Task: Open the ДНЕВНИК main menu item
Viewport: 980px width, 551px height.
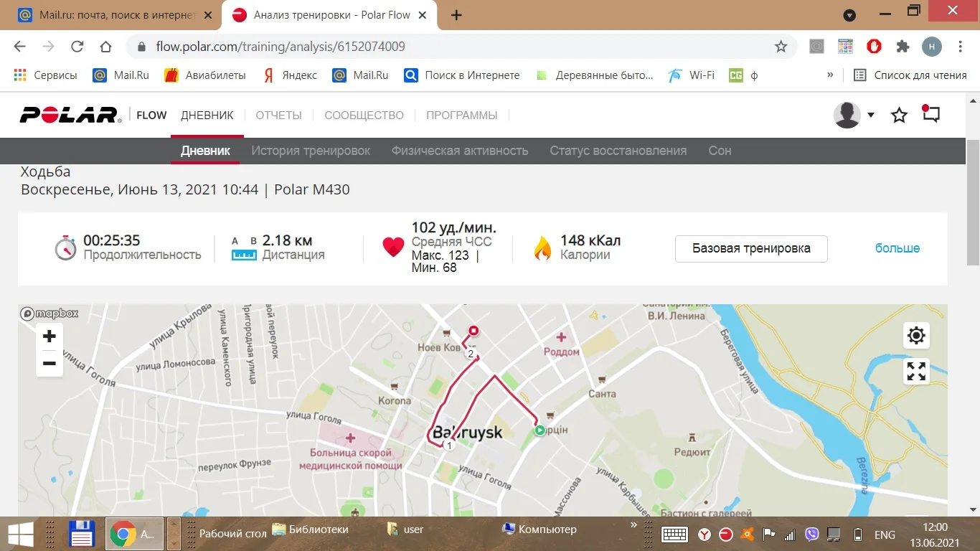Action: (x=207, y=115)
